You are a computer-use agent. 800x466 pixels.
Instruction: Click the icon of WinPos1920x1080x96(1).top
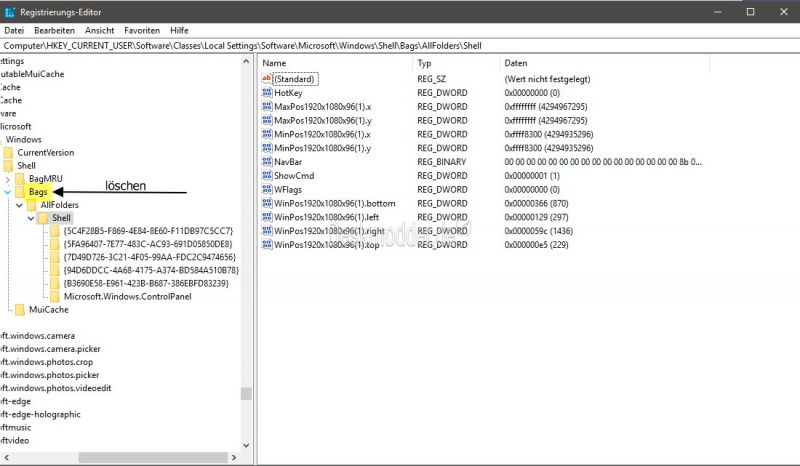pyautogui.click(x=266, y=244)
